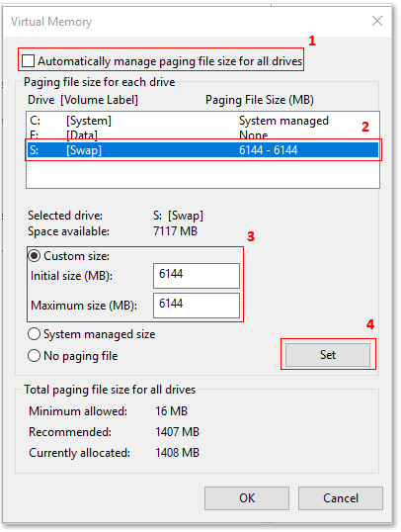Confirm with the OK button

(247, 498)
